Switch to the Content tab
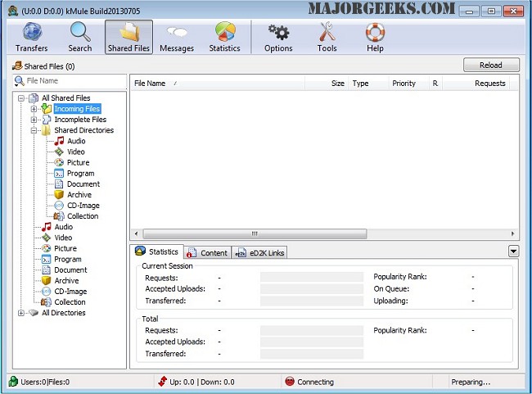Screen dimensions: 532x394 tap(208, 253)
